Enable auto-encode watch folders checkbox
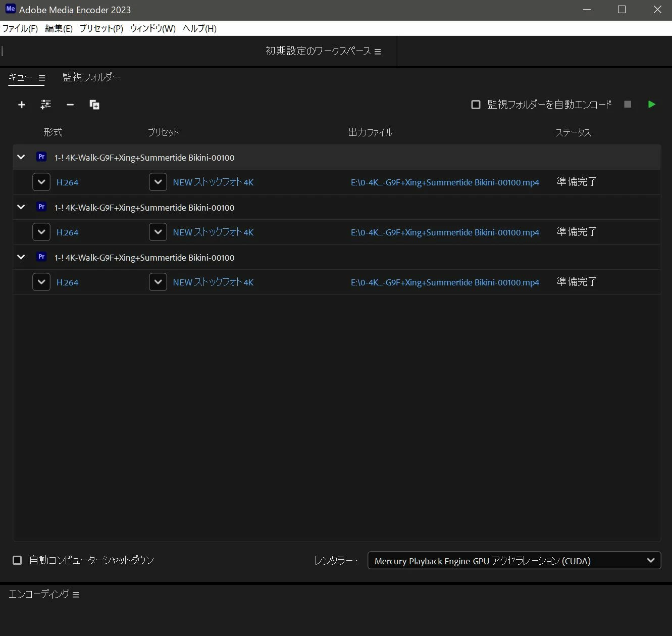This screenshot has height=636, width=672. (476, 105)
